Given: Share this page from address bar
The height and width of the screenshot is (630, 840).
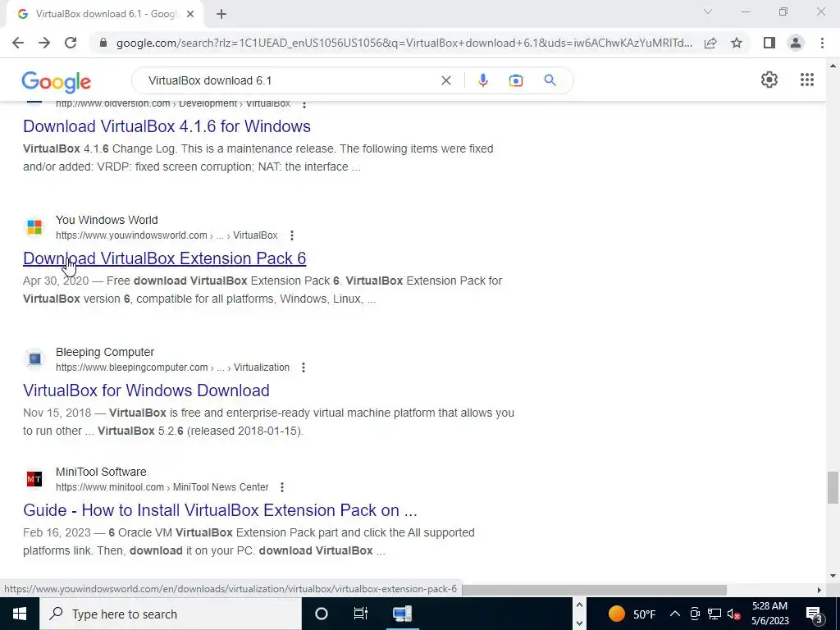Looking at the screenshot, I should click(x=710, y=43).
